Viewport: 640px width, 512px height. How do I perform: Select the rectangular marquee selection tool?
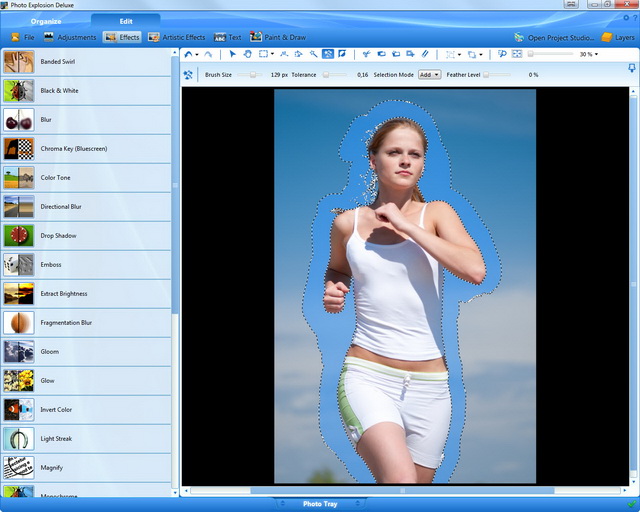[264, 54]
